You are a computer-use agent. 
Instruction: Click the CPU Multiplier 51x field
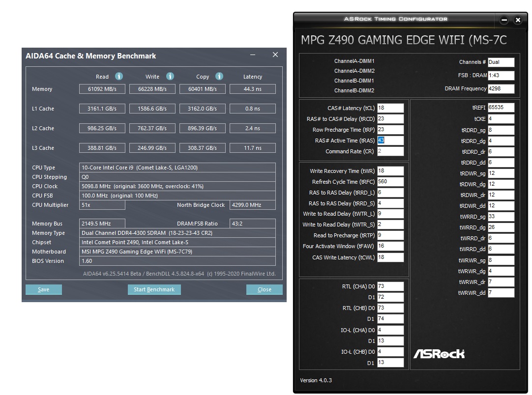[102, 205]
